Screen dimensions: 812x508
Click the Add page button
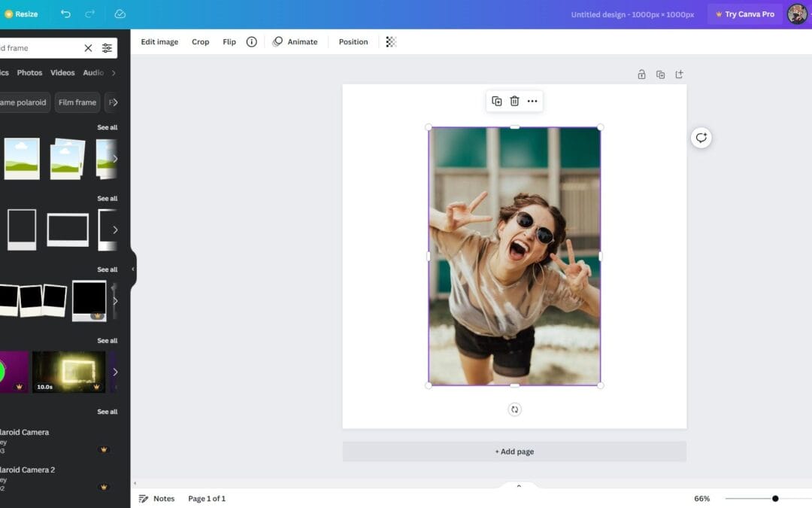coord(514,452)
